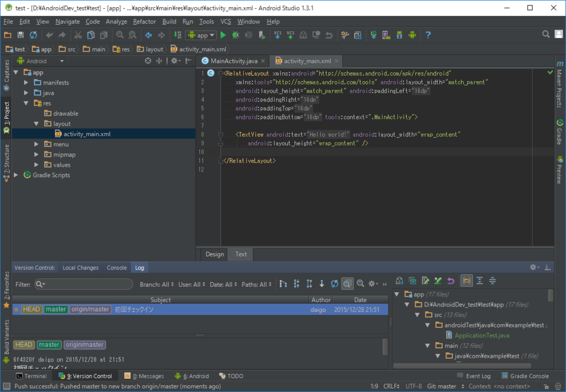Open the app run configuration dropdown
The height and width of the screenshot is (392, 566).
(201, 35)
